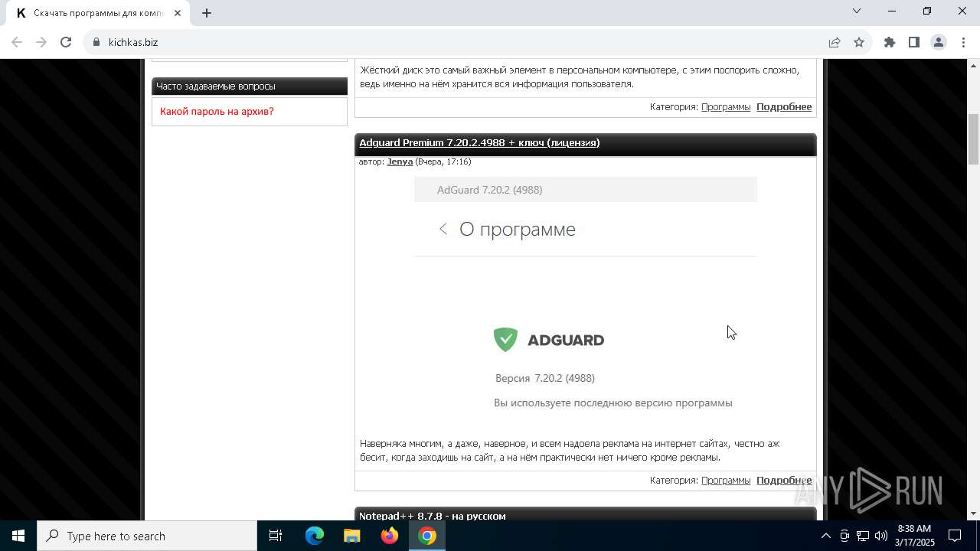This screenshot has width=980, height=551.
Task: Open 'Подробнее' for the Adguard article
Action: (x=784, y=480)
